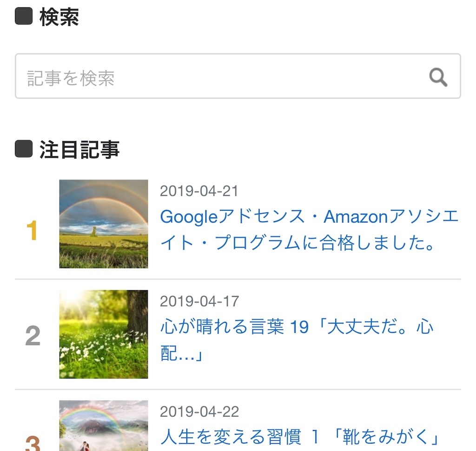Viewport: 476px width, 451px height.
Task: Open the 心が晴れる言葉 19 article link
Action: point(297,327)
